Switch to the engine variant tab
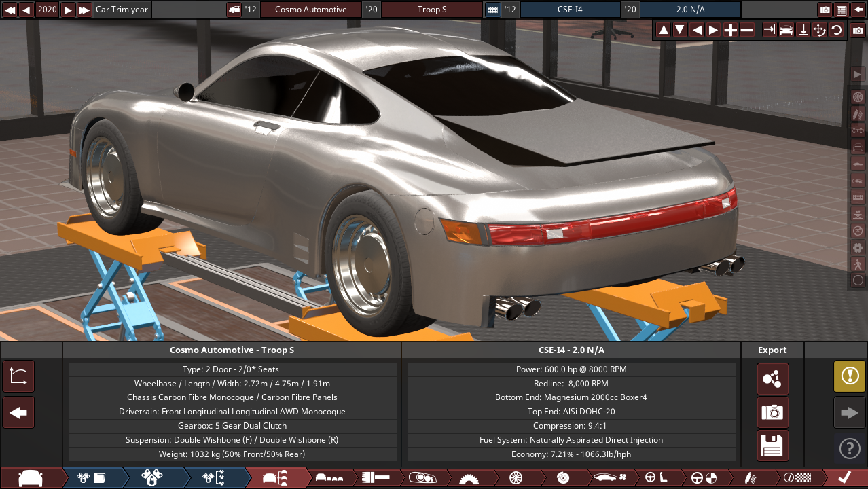The height and width of the screenshot is (489, 868). pyautogui.click(x=152, y=478)
